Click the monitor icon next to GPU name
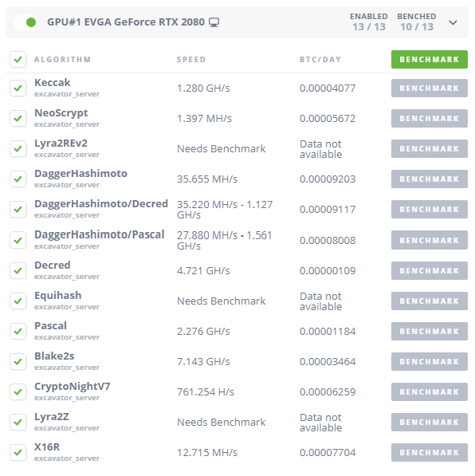Image resolution: width=475 pixels, height=476 pixels. point(214,22)
